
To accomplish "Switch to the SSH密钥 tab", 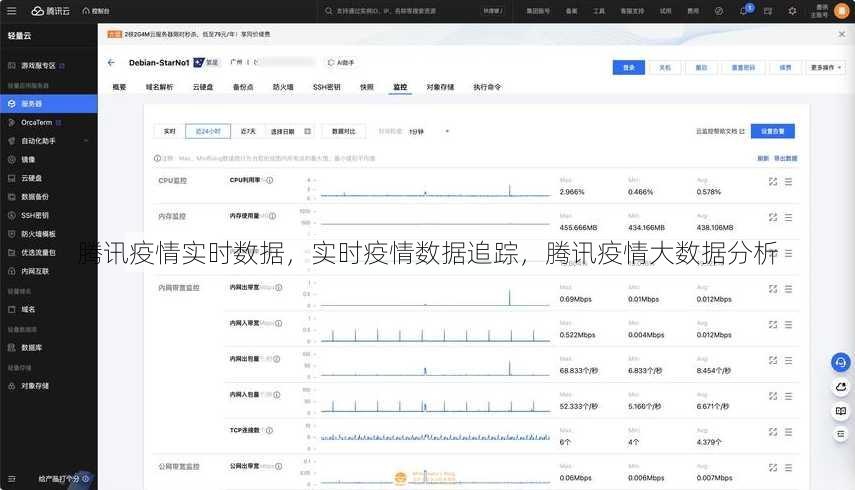I will tap(327, 87).
